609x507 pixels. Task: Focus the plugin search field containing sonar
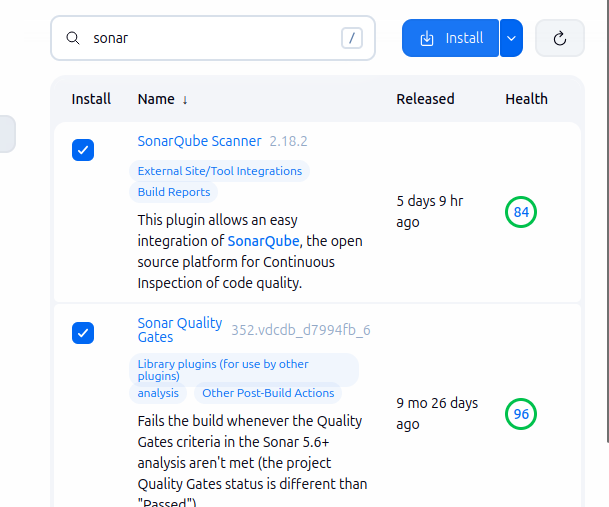click(x=213, y=38)
